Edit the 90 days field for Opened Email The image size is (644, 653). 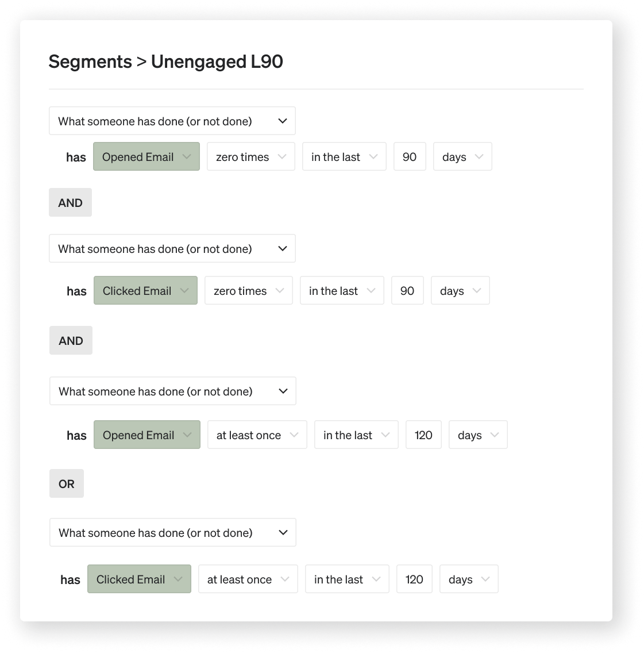click(410, 156)
